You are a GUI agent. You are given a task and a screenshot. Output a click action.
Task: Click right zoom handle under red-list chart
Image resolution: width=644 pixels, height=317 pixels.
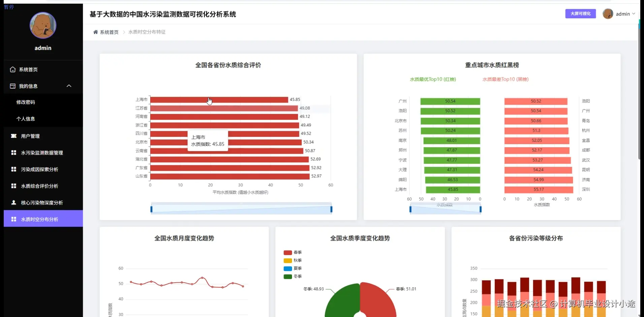480,209
